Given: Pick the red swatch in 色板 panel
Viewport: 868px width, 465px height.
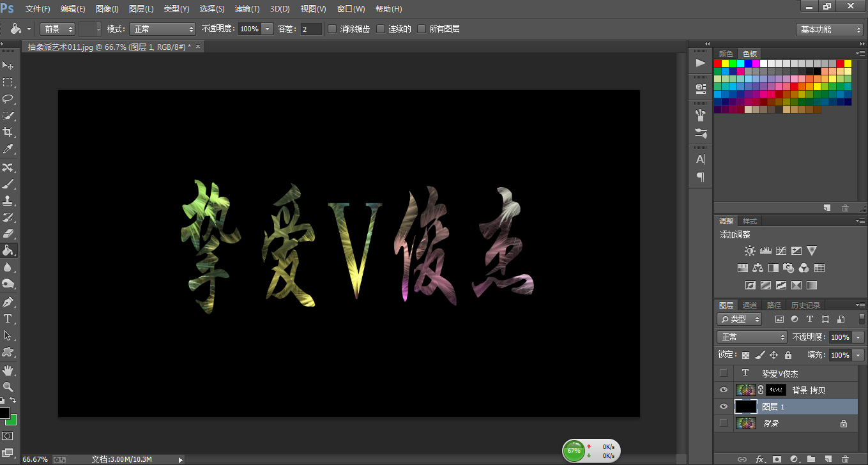Looking at the screenshot, I should 718,64.
